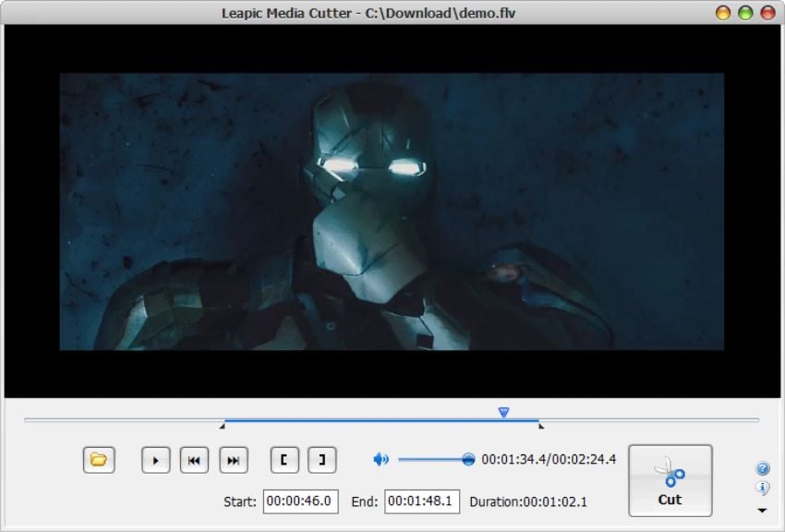
Task: Click the Duration:00:01:02.1 text
Action: 528,502
